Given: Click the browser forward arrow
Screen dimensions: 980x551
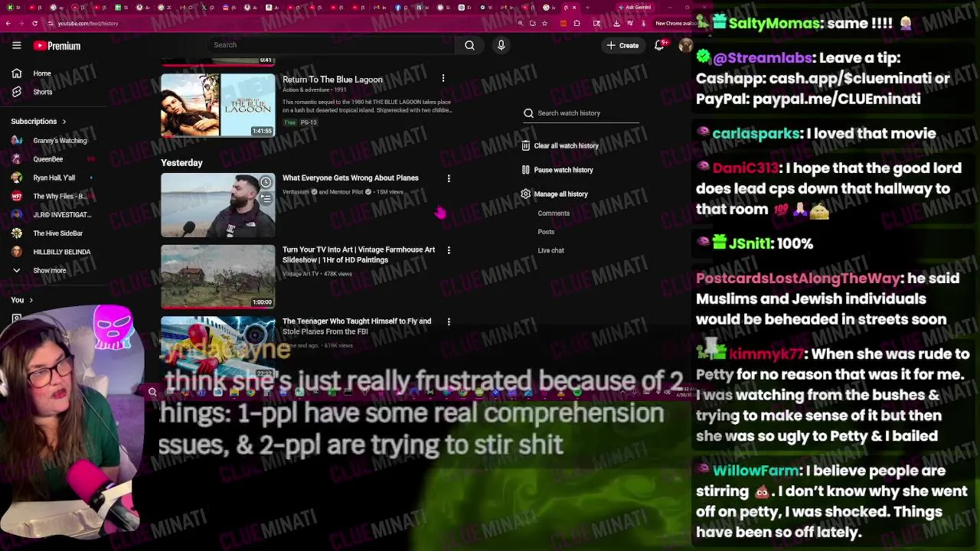Looking at the screenshot, I should (21, 23).
